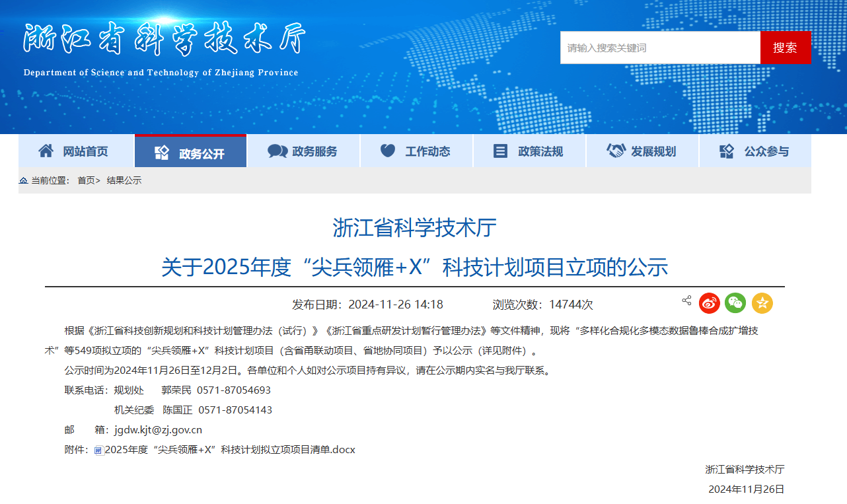Click phone number 0571-87054693
Screen dimensions: 847x504
pyautogui.click(x=234, y=390)
